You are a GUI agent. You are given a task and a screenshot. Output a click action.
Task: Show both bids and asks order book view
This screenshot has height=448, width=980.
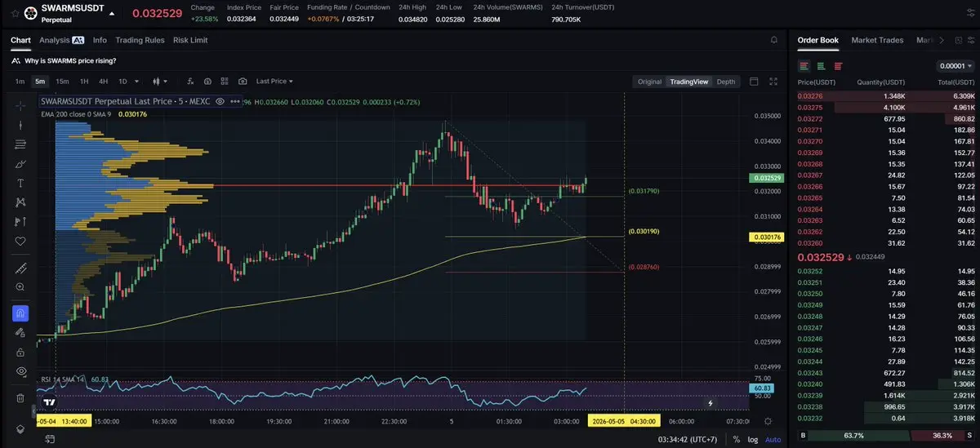coord(804,66)
